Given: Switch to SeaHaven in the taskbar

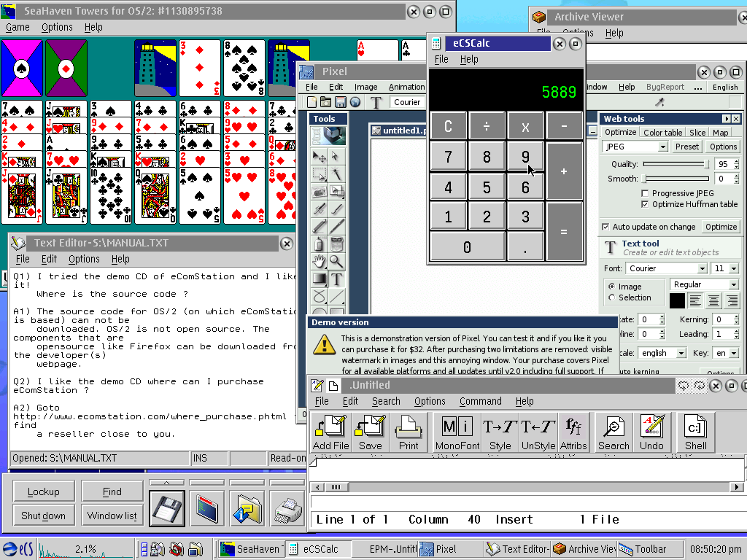Looking at the screenshot, I should [252, 549].
